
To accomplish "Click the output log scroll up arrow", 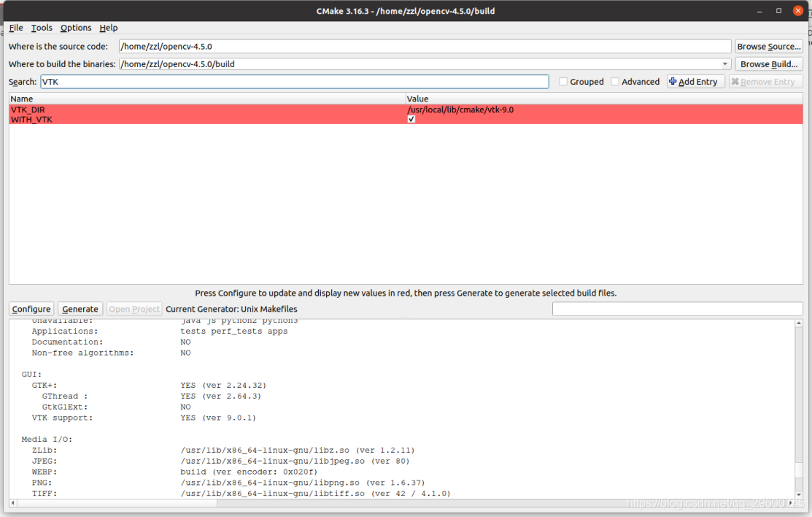I will pos(799,323).
